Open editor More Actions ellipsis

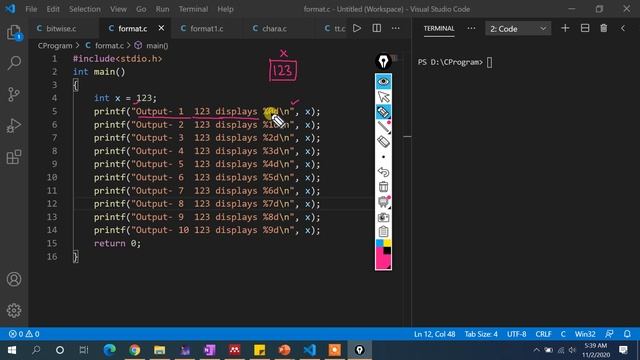[396, 28]
